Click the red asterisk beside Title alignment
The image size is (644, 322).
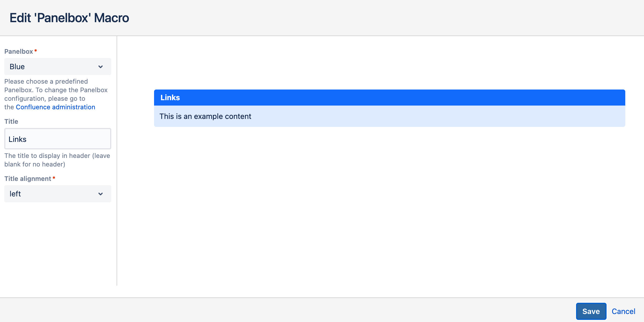[x=54, y=178]
